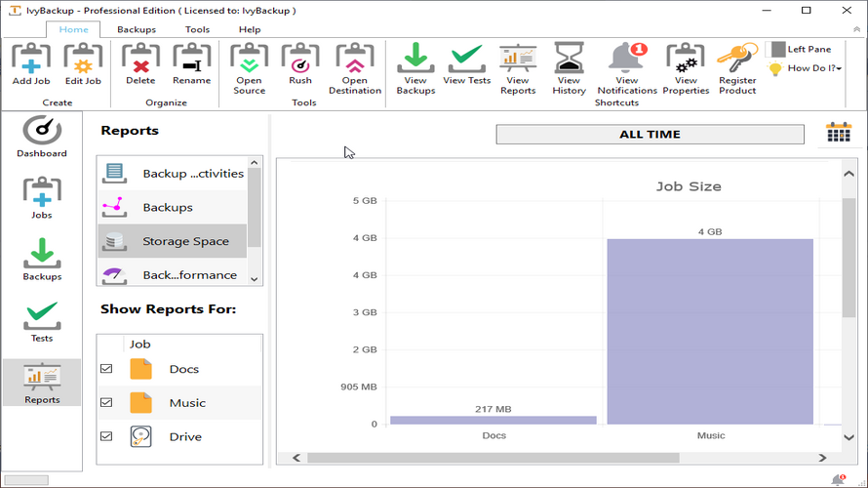Disable the Drive job checkbox

tap(106, 436)
